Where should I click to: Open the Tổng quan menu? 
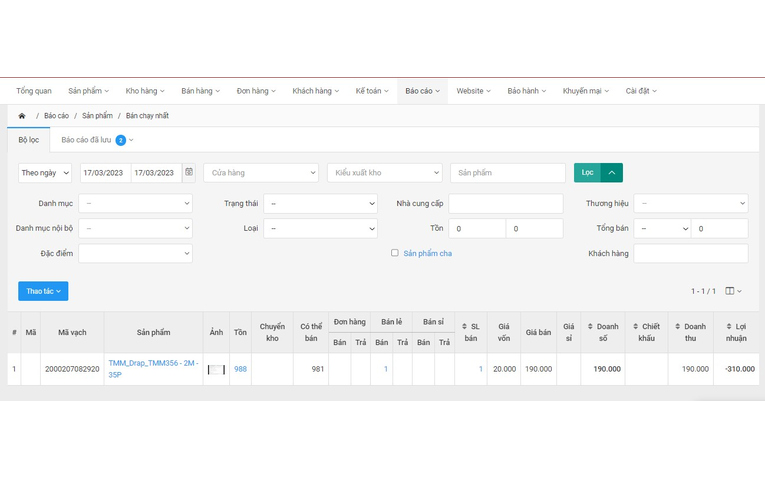tap(34, 91)
